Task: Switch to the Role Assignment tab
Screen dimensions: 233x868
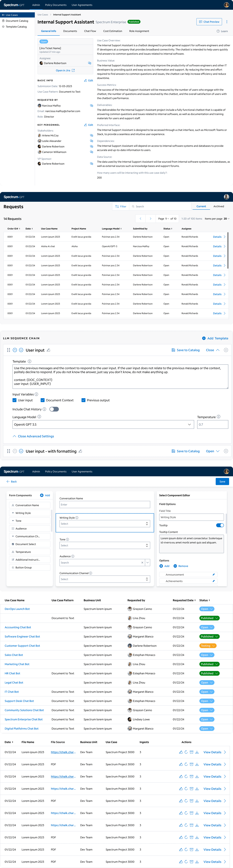Action: click(139, 31)
